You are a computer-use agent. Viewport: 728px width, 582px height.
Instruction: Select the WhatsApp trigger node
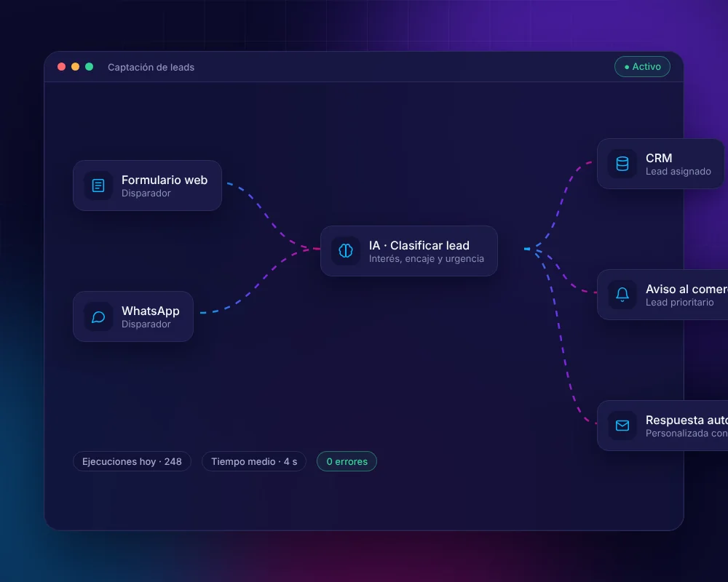click(x=133, y=316)
